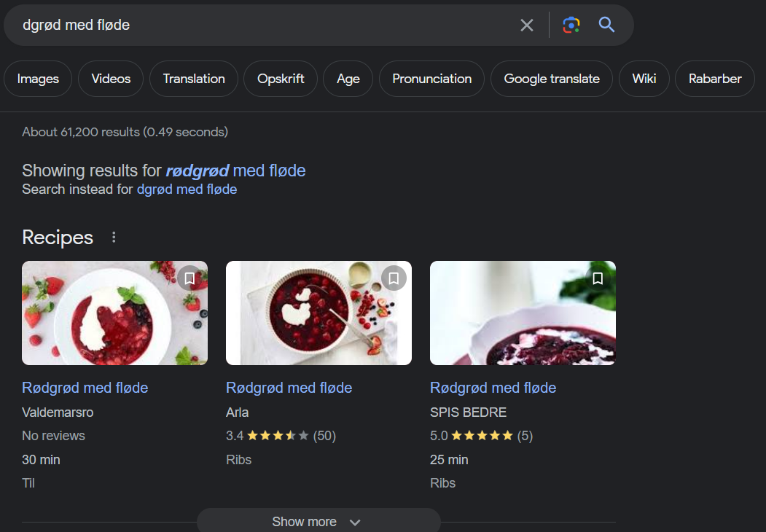Image resolution: width=766 pixels, height=532 pixels.
Task: Open the three-dot menu beside Recipes
Action: 114,238
